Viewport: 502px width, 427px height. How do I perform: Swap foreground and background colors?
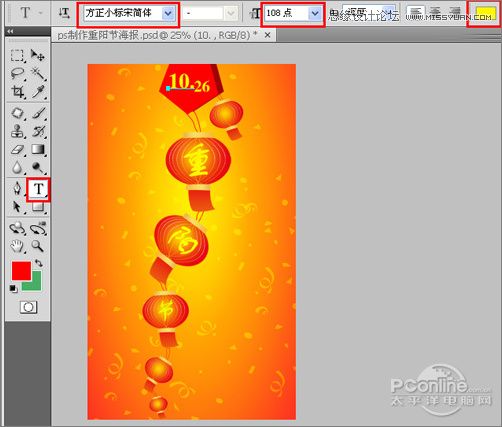coord(39,263)
